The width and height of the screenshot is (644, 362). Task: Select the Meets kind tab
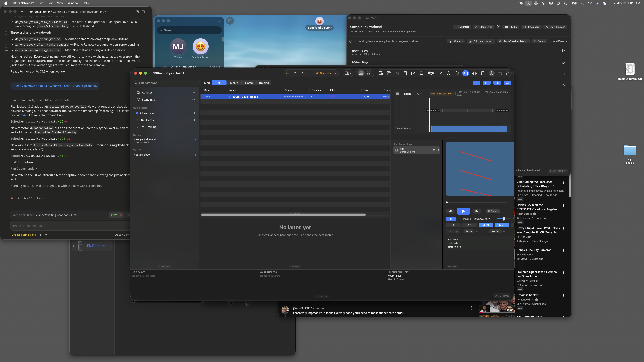click(234, 83)
